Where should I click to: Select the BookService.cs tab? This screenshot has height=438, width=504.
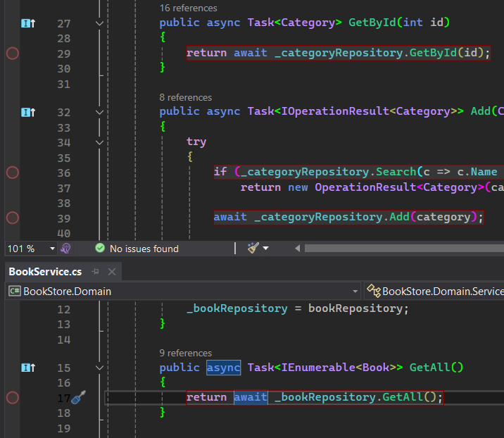point(45,272)
